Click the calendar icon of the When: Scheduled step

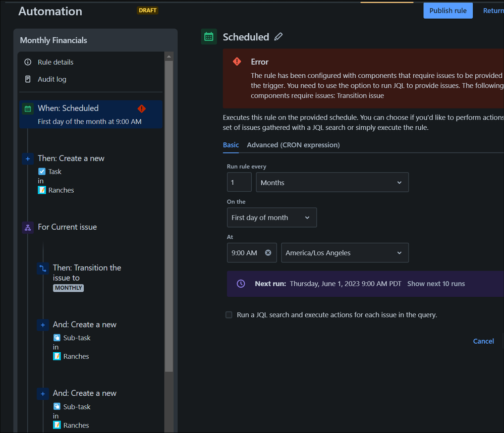[28, 109]
